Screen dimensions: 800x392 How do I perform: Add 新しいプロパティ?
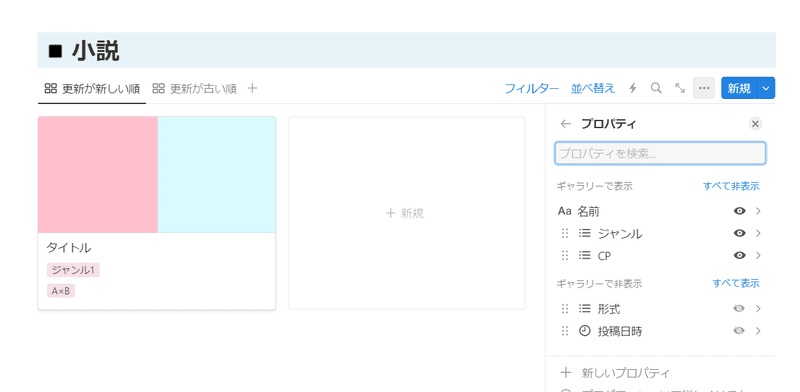pos(625,373)
